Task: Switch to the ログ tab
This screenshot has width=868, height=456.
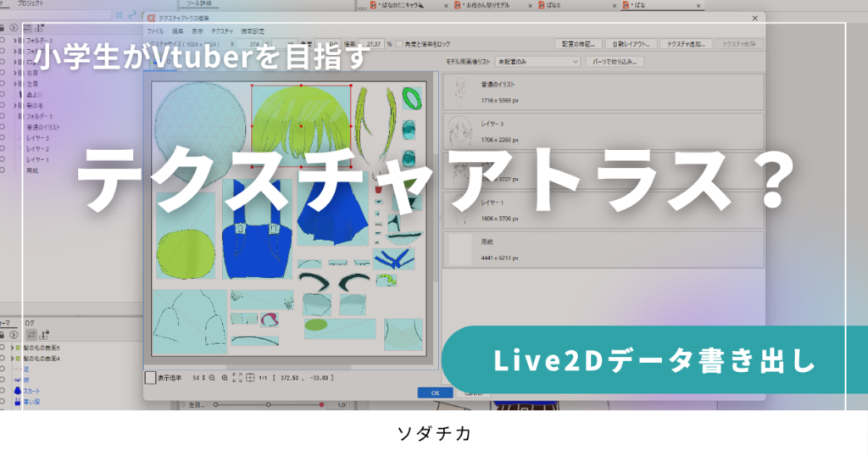Action: coord(30,323)
